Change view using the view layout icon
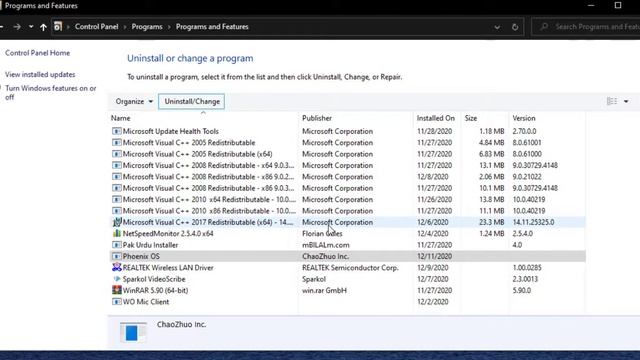 point(612,101)
